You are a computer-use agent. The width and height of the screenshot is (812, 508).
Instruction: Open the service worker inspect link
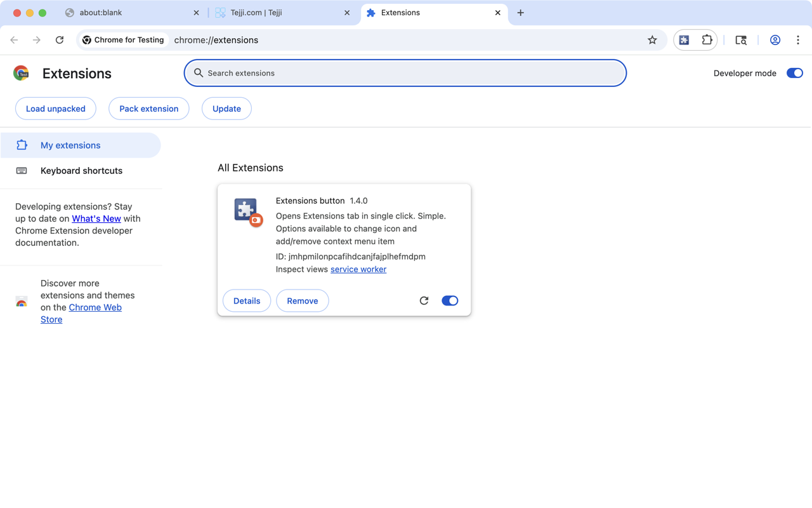(358, 269)
